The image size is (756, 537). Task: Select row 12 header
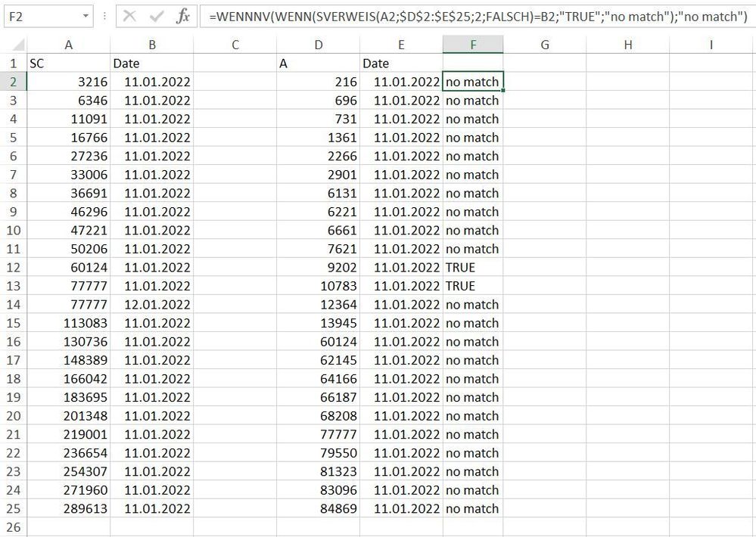(14, 268)
